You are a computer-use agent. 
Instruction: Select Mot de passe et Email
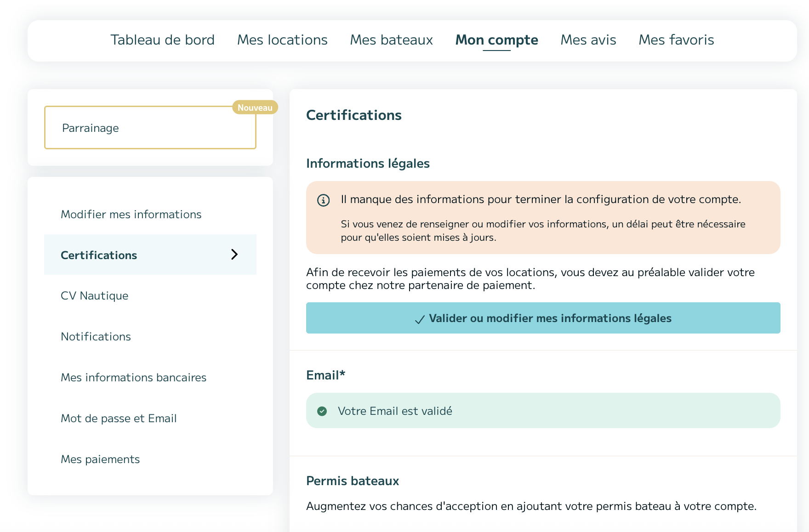click(x=119, y=419)
